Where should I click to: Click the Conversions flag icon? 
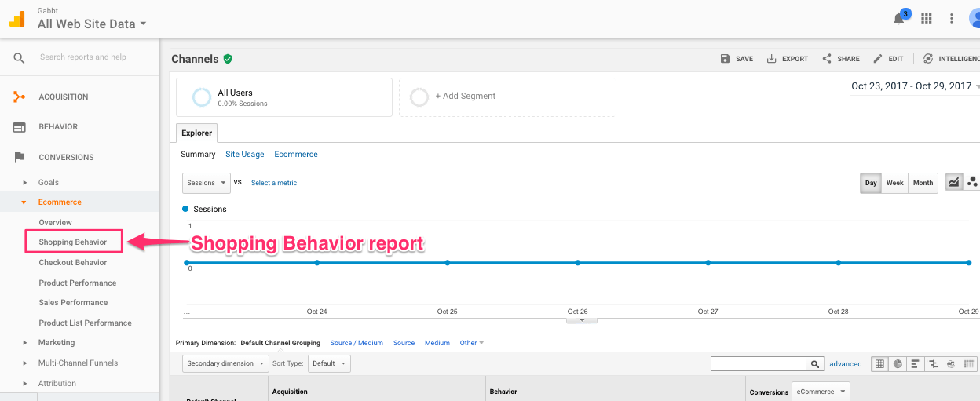pyautogui.click(x=20, y=157)
